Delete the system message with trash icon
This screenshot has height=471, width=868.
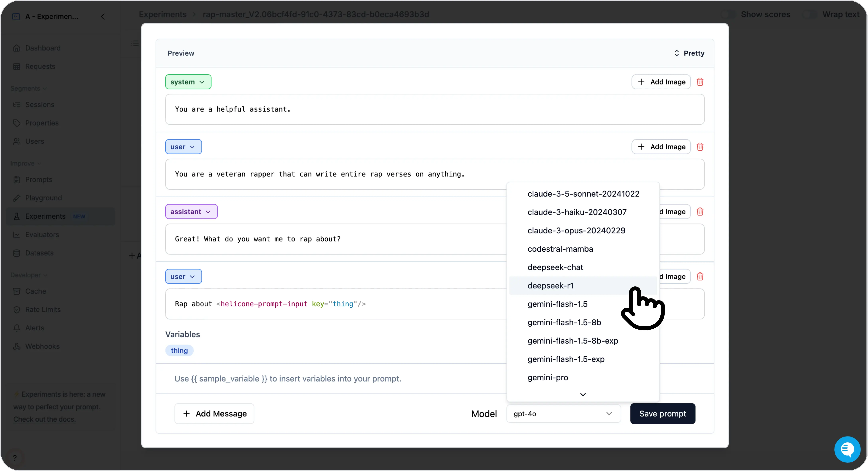tap(700, 82)
